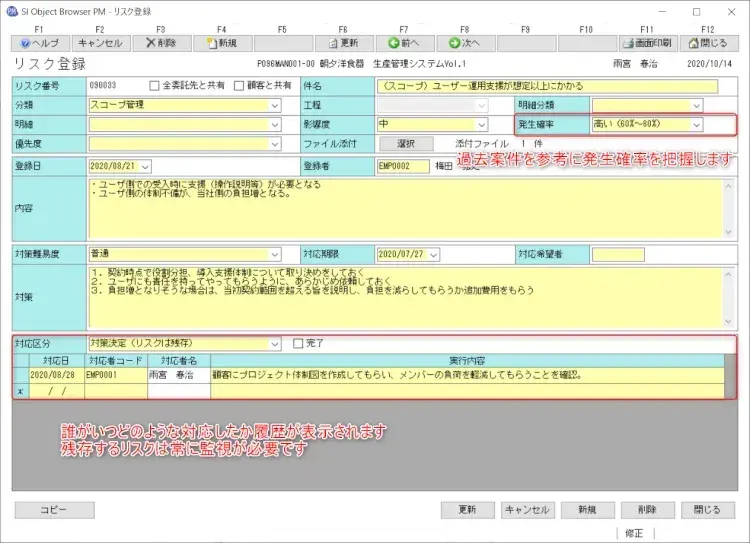This screenshot has width=750, height=543.
Task: Open the 登録日 date picker
Action: pos(145,166)
